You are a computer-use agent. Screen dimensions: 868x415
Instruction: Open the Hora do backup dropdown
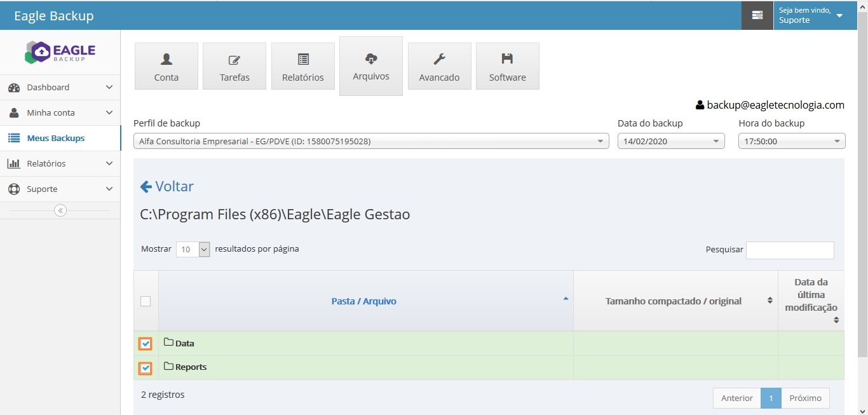[792, 141]
